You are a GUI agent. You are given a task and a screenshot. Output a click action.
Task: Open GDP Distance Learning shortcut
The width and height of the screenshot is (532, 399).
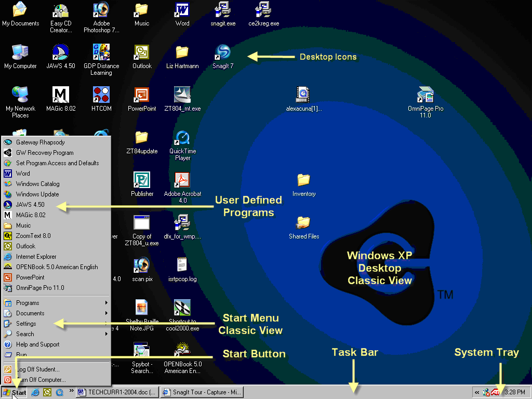[101, 60]
